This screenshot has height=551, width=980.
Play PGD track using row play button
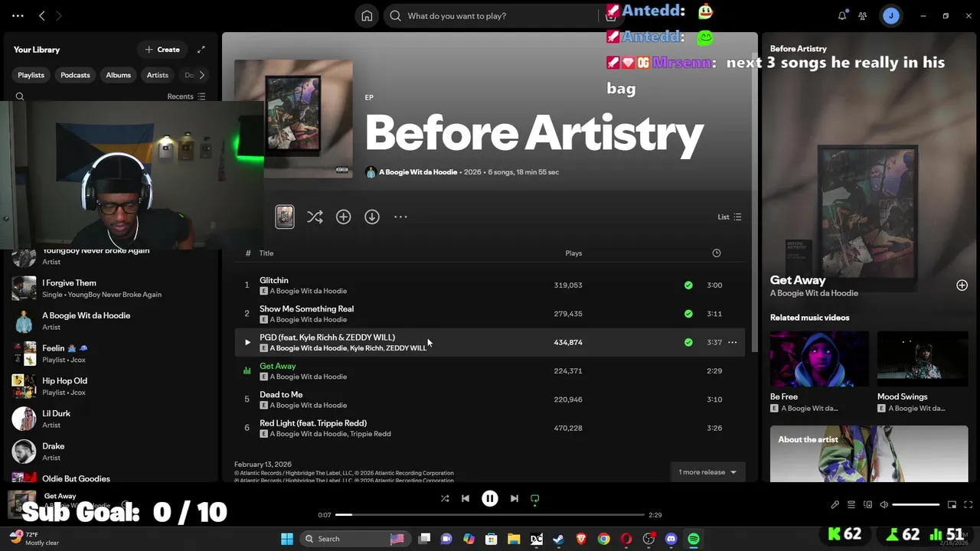point(247,343)
